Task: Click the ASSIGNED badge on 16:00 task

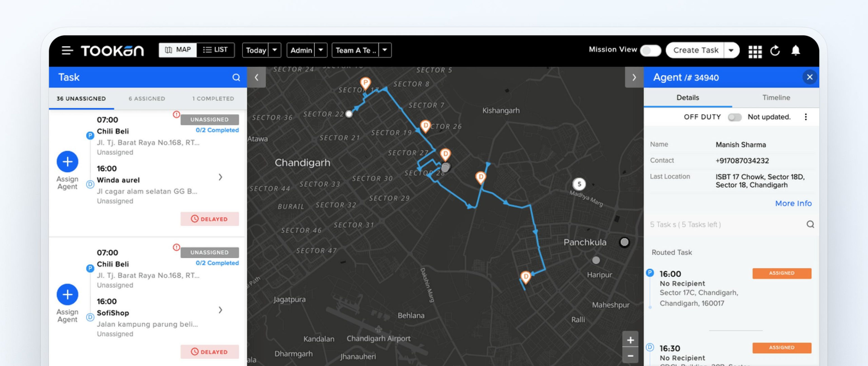Action: tap(782, 273)
